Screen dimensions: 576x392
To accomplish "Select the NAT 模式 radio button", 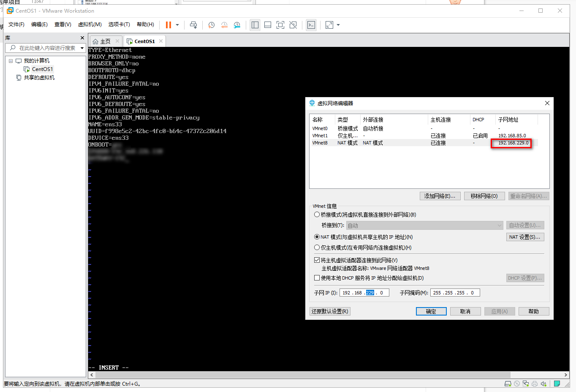I will click(x=317, y=237).
